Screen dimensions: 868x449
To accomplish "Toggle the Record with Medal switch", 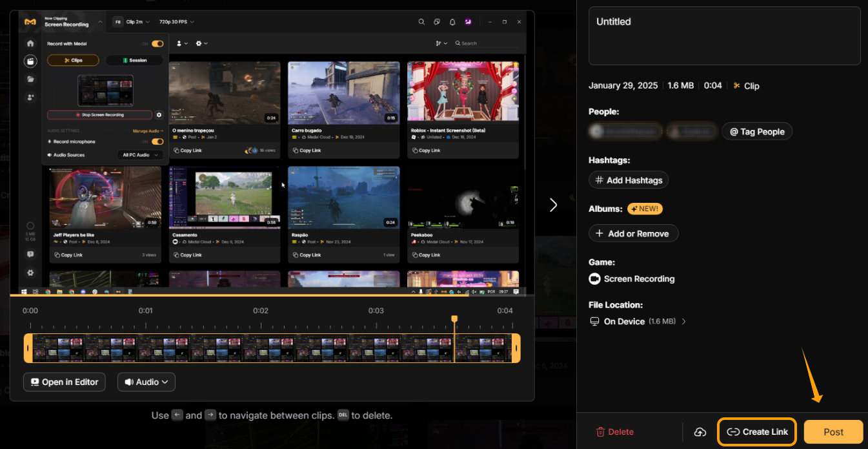I will (x=157, y=44).
